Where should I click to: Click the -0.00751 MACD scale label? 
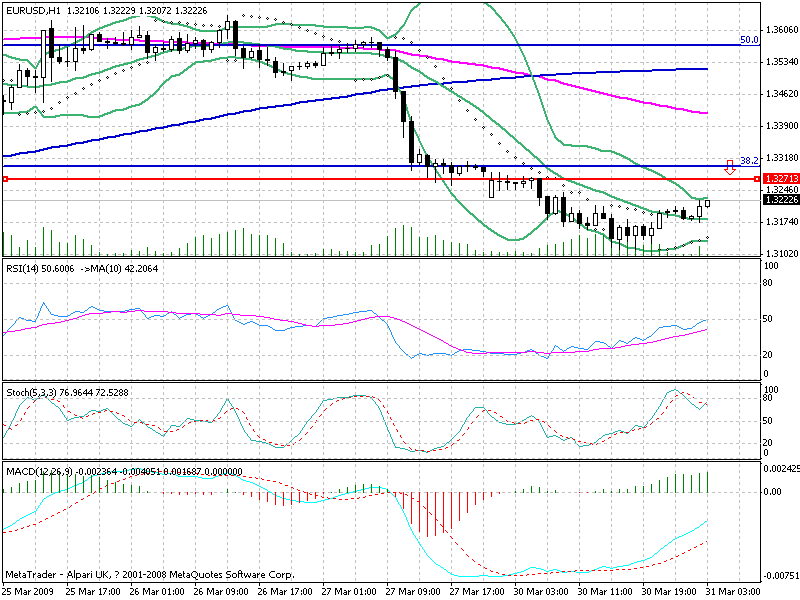click(x=781, y=577)
